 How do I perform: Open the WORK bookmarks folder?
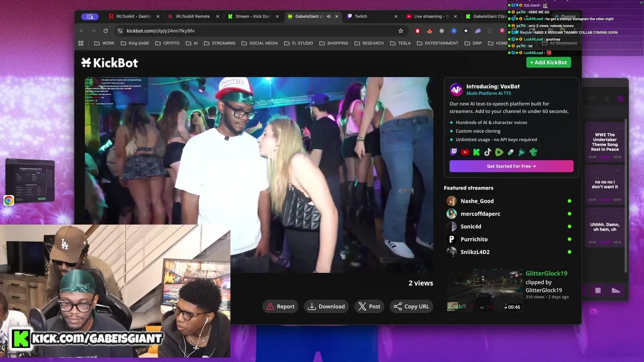click(x=104, y=43)
